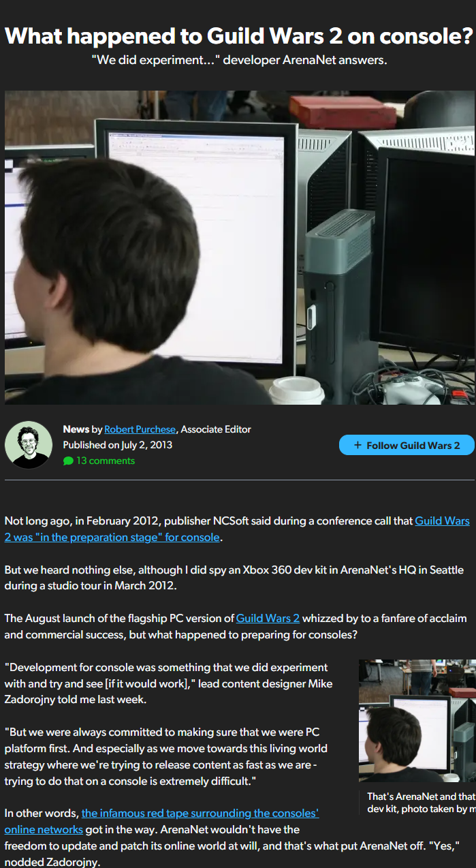Screen dimensions: 476x868
Task: Click the bold News label in byline
Action: tap(76, 429)
